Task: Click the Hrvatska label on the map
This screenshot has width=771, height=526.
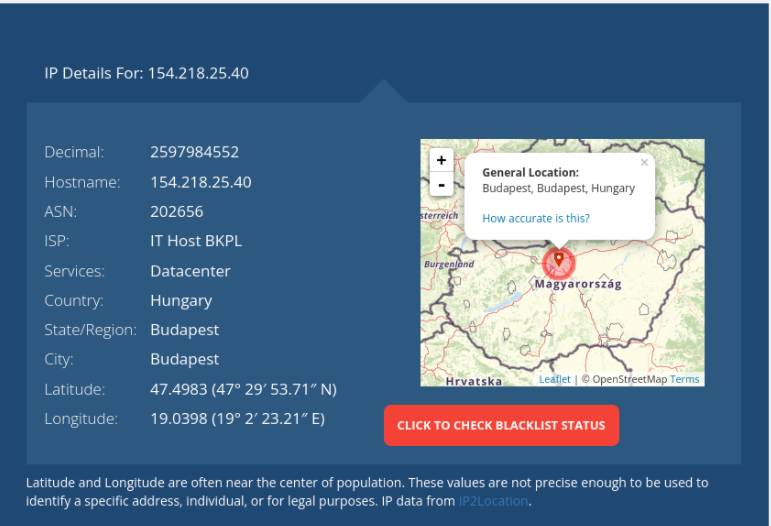Action: [474, 381]
